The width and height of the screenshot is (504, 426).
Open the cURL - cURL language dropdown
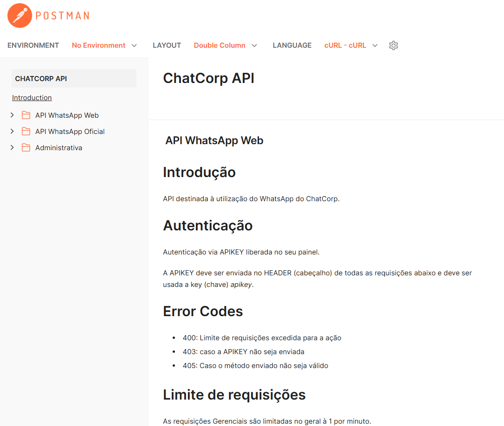(x=351, y=45)
